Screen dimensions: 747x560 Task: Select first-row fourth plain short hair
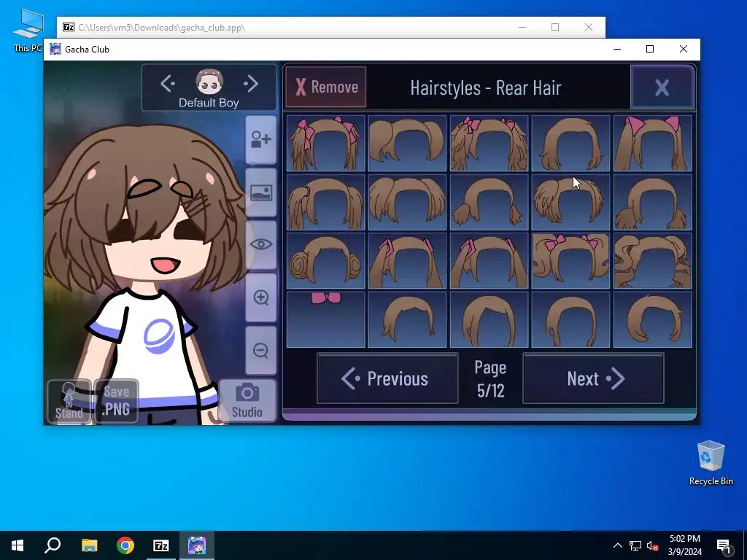(x=570, y=143)
